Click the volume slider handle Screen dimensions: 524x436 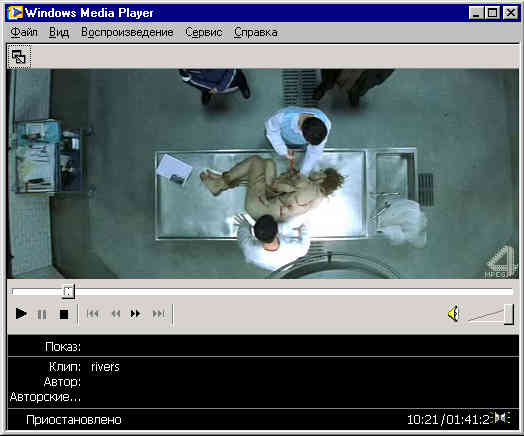coord(509,314)
